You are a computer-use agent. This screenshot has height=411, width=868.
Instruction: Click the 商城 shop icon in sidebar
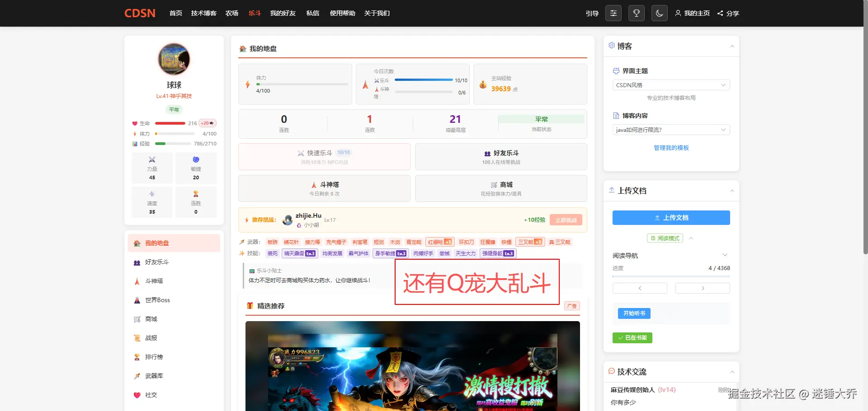click(x=137, y=319)
